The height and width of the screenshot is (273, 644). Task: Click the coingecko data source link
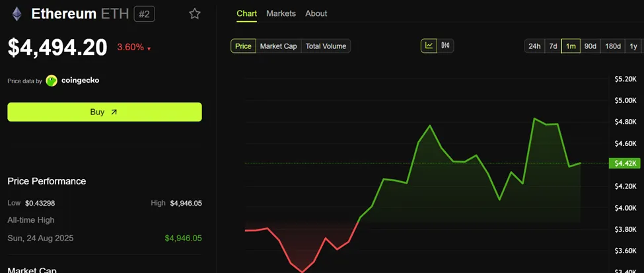pos(80,81)
